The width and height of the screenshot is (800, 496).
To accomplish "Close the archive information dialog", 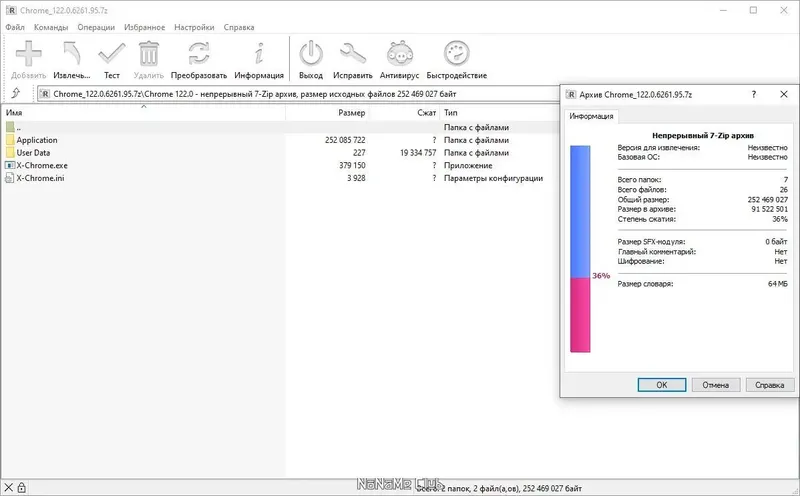I will click(x=784, y=94).
